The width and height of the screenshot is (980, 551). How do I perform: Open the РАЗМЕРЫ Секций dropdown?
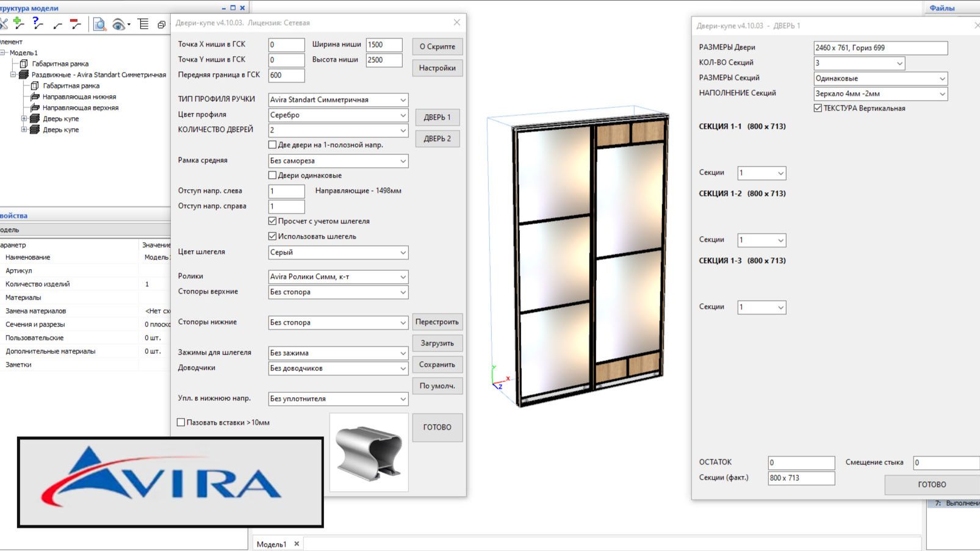[x=881, y=78]
